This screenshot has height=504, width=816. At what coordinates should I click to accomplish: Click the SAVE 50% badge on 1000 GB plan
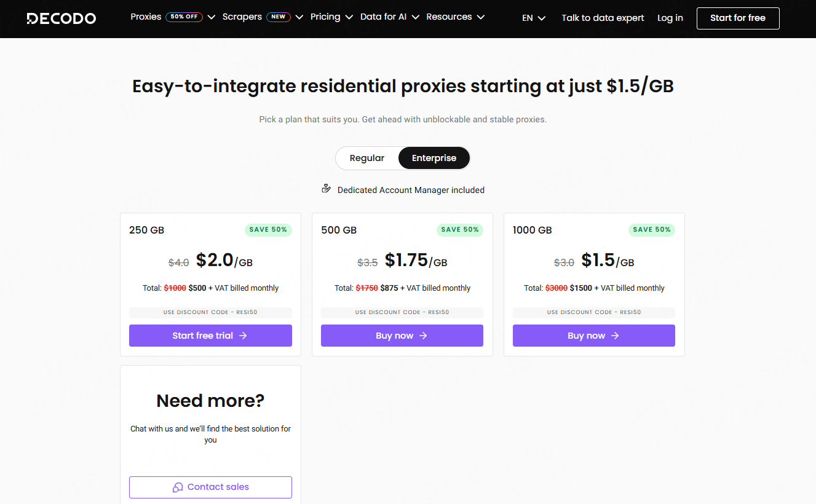(651, 230)
